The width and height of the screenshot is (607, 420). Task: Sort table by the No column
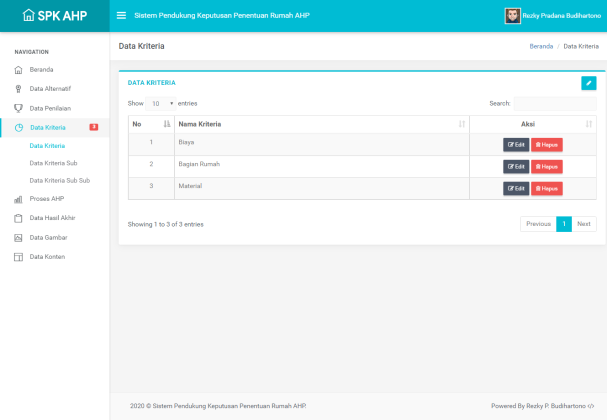[150, 124]
